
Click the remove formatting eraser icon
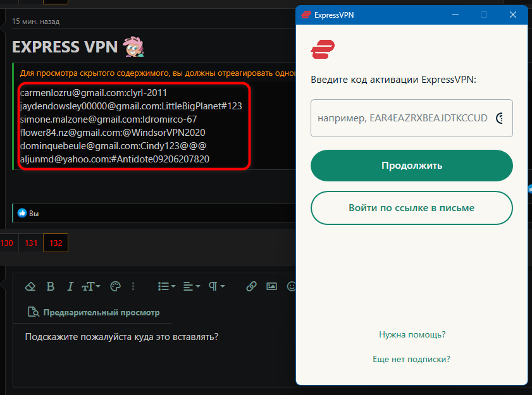(x=30, y=286)
